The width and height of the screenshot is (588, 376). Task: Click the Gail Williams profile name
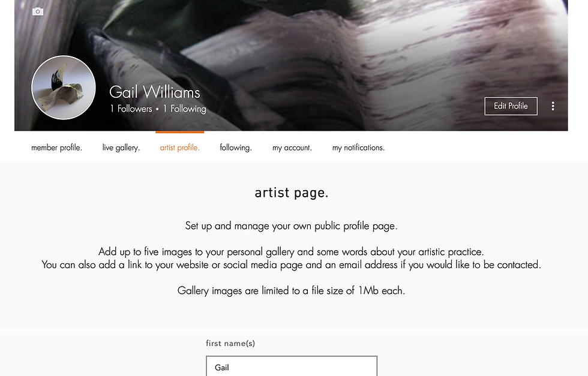[x=155, y=92]
